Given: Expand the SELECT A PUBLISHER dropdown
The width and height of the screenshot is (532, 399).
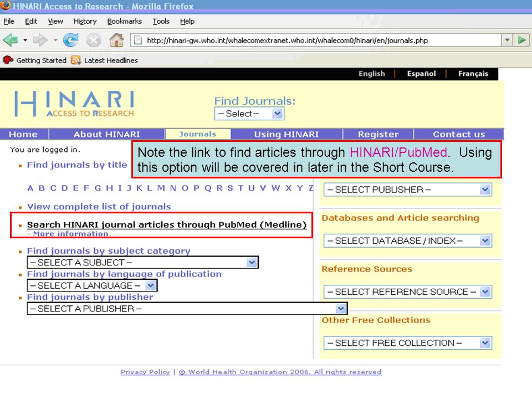Looking at the screenshot, I should (x=187, y=309).
